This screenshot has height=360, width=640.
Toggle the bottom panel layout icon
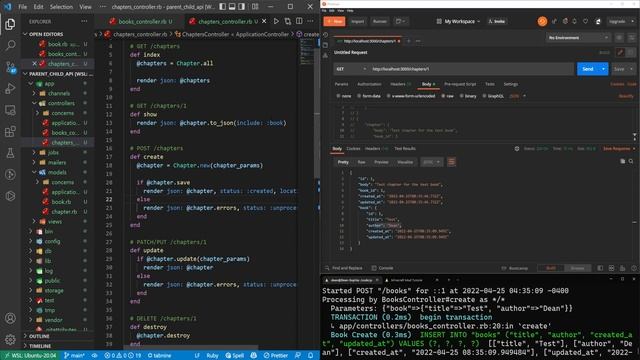[x=232, y=7]
